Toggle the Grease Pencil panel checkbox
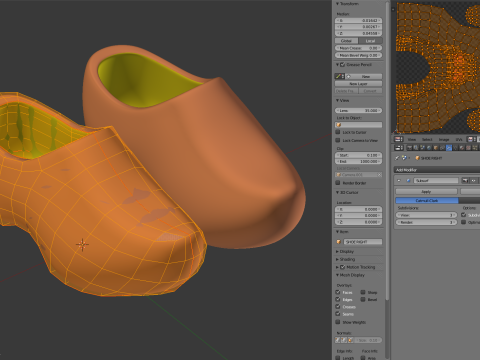 tap(343, 65)
